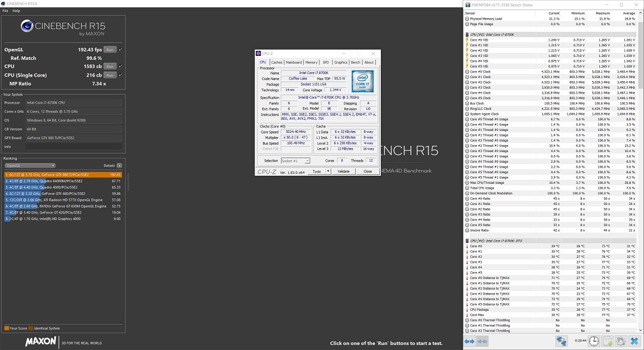Click the Core Speed value 5024.40 MHz

[x=296, y=132]
